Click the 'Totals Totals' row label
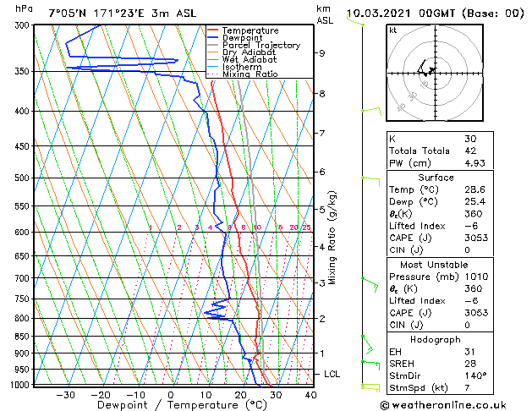Screen dimensions: 532x411 420,151
